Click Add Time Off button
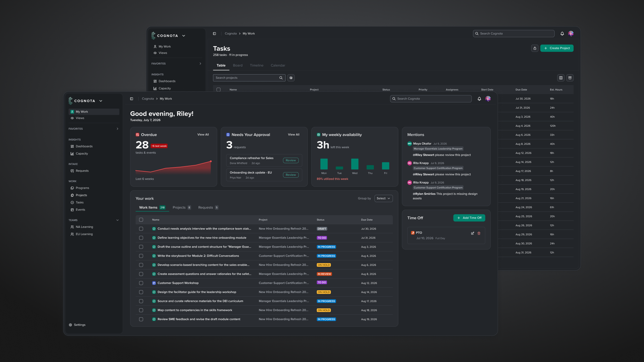644x362 pixels. 469,218
